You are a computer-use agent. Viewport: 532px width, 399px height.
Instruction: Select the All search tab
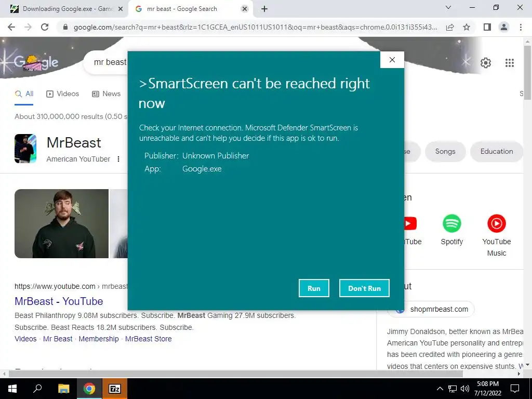coord(24,94)
